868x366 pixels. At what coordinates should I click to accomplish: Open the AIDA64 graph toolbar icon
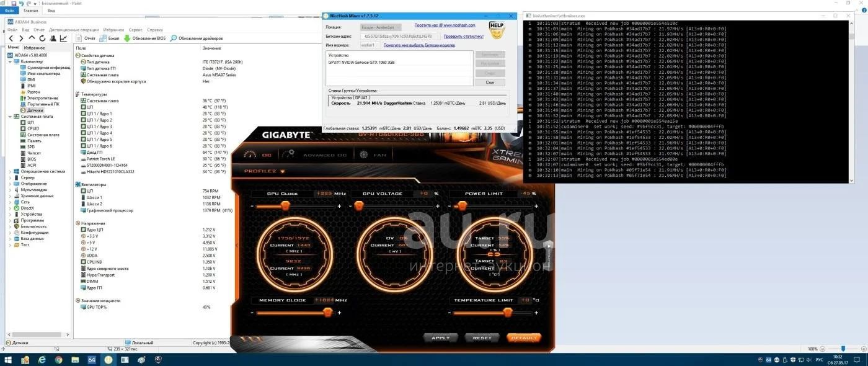pos(63,38)
